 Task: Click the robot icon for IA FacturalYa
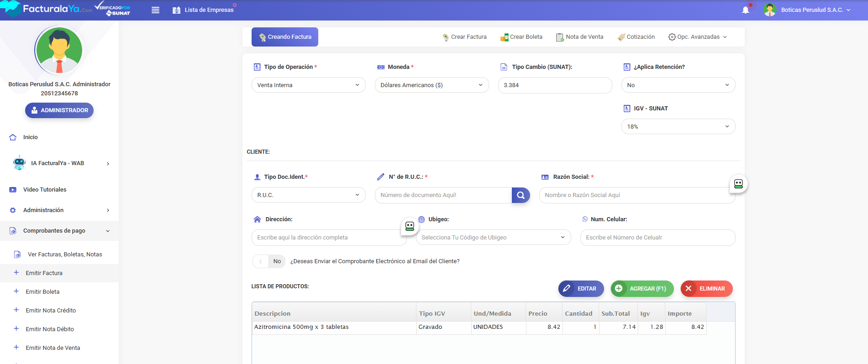(19, 163)
